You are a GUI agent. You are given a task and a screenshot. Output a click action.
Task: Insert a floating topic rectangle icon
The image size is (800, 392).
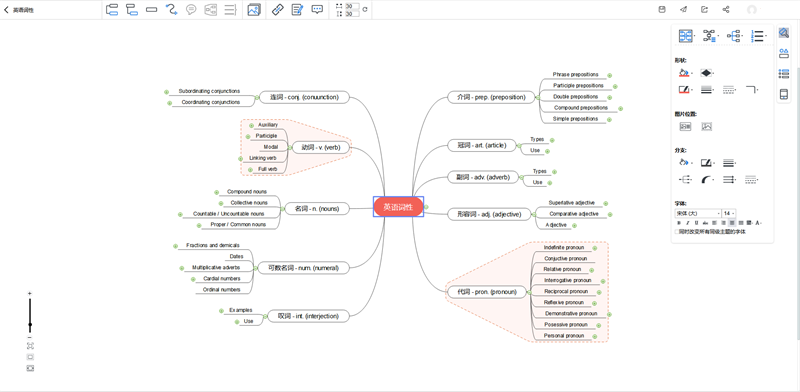click(x=152, y=10)
